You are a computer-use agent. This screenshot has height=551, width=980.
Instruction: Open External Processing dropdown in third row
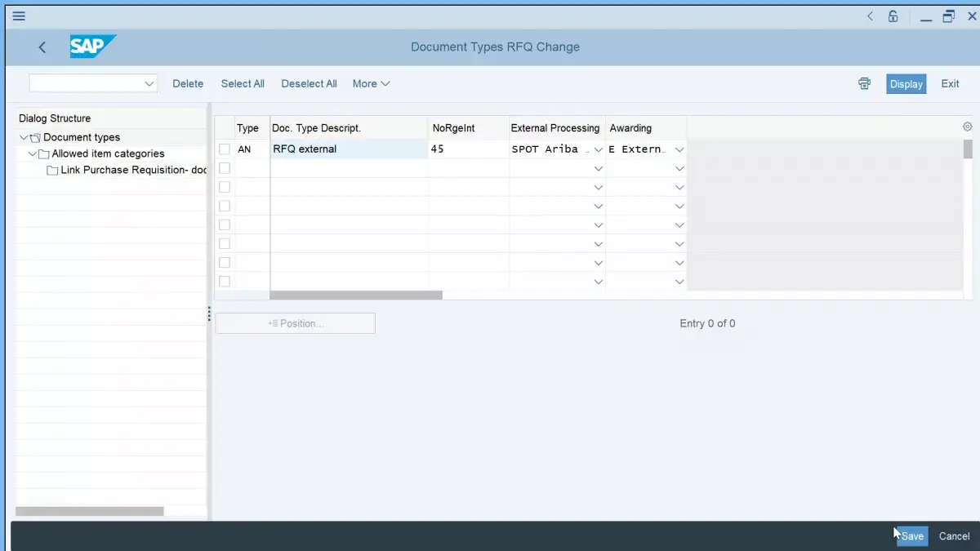[599, 187]
